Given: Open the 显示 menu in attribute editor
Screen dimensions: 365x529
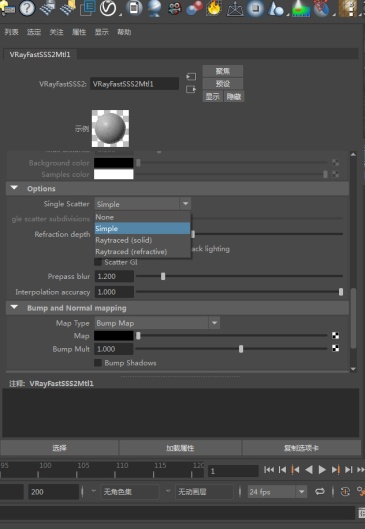Looking at the screenshot, I should (102, 32).
